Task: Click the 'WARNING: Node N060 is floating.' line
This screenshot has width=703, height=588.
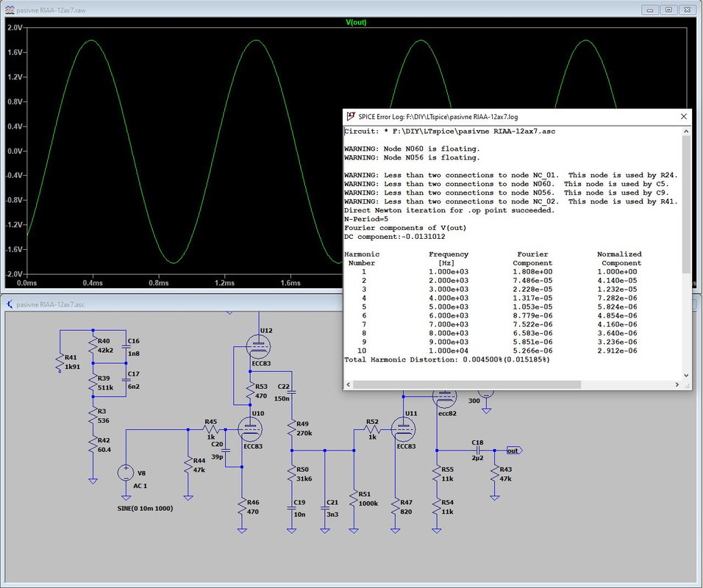Action: click(412, 148)
